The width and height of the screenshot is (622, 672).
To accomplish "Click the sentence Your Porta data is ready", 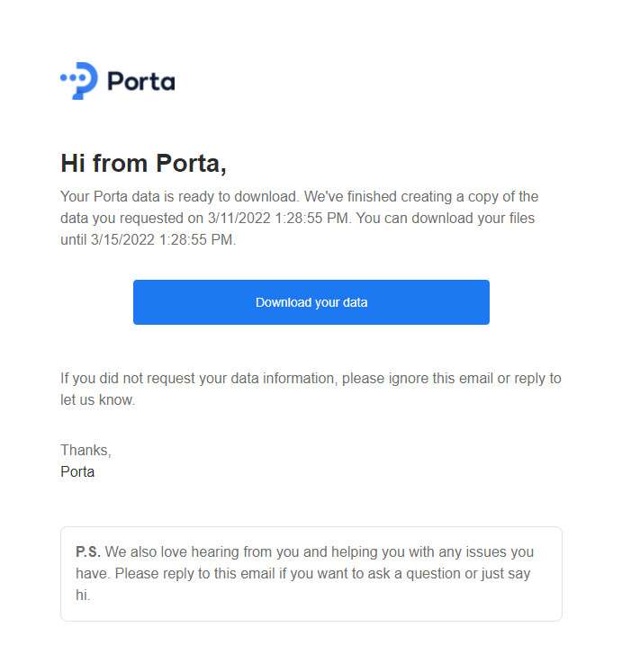I will [179, 196].
